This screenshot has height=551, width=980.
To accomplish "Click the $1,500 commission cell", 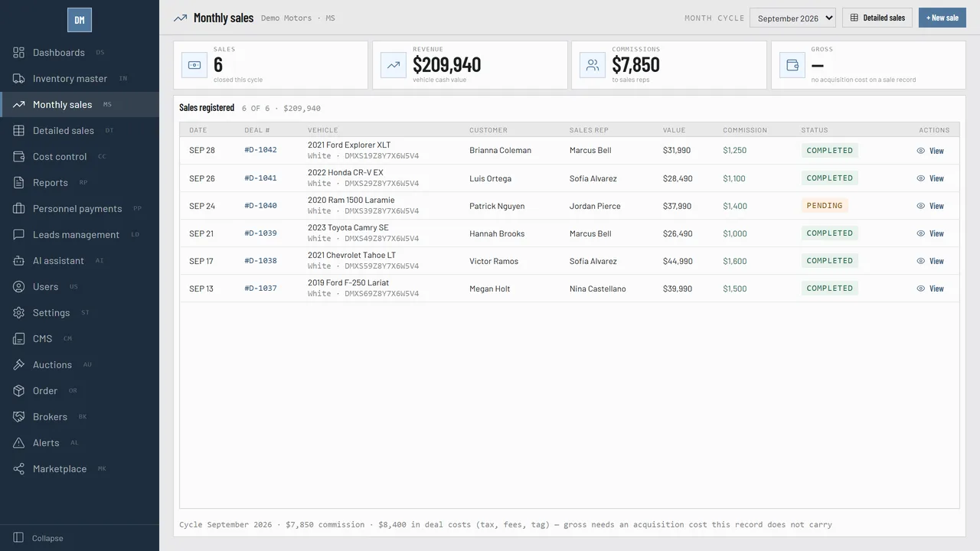I will coord(735,289).
